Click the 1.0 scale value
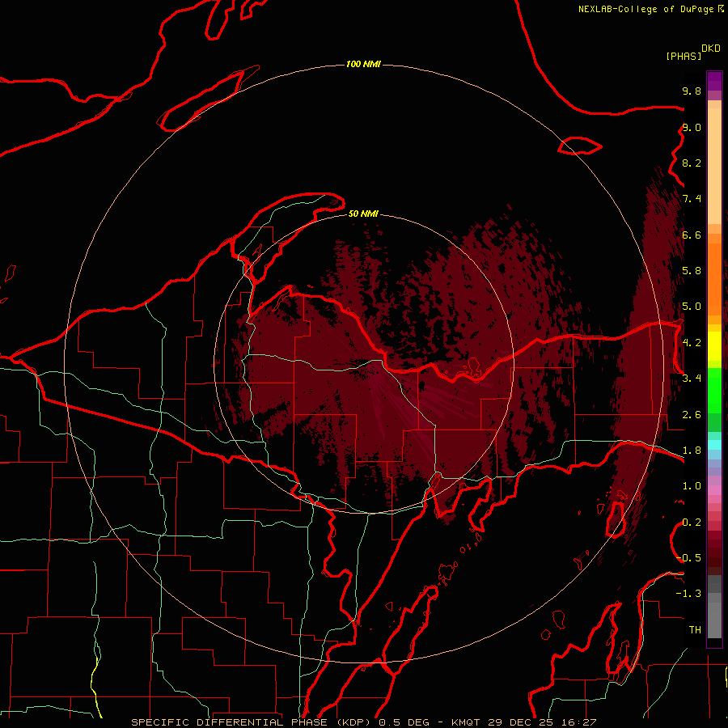Image resolution: width=728 pixels, height=728 pixels. pyautogui.click(x=692, y=486)
